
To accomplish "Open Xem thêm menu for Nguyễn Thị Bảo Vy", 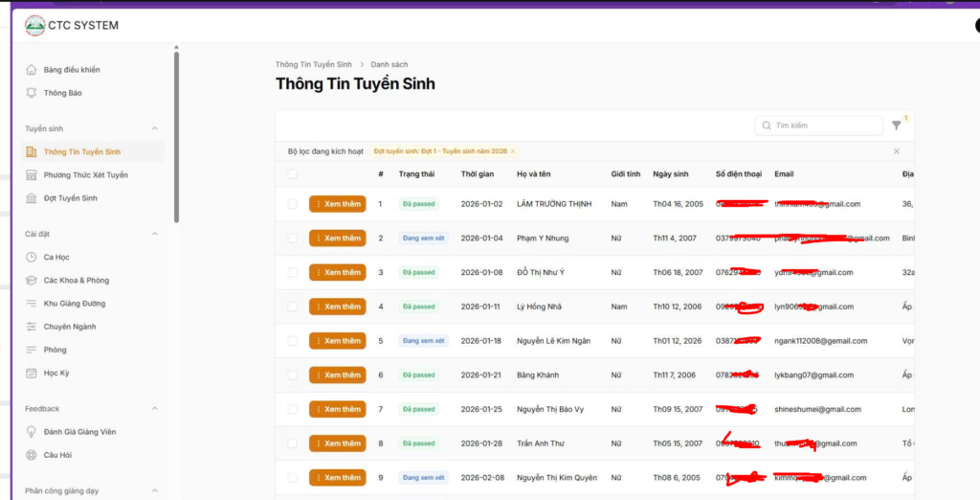I will 338,409.
